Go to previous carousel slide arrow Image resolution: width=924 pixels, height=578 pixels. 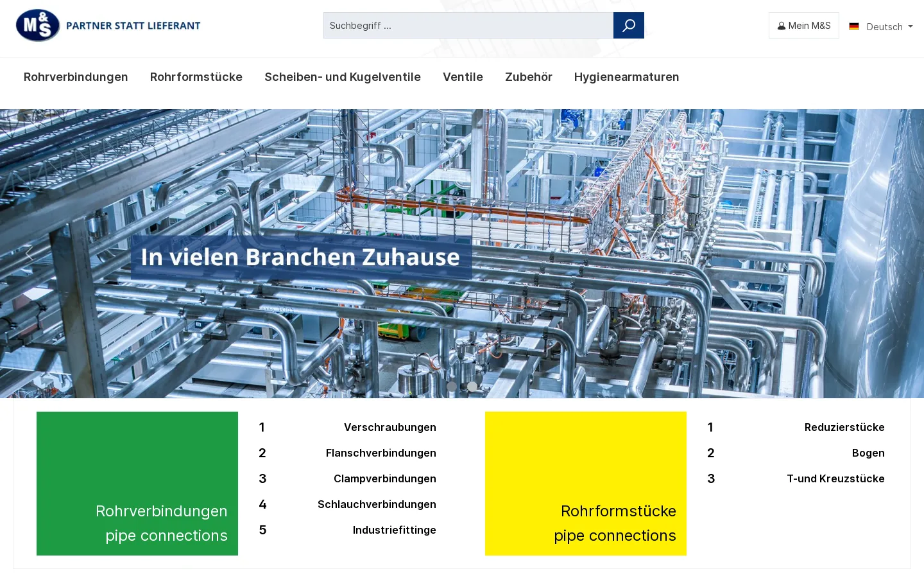[28, 254]
